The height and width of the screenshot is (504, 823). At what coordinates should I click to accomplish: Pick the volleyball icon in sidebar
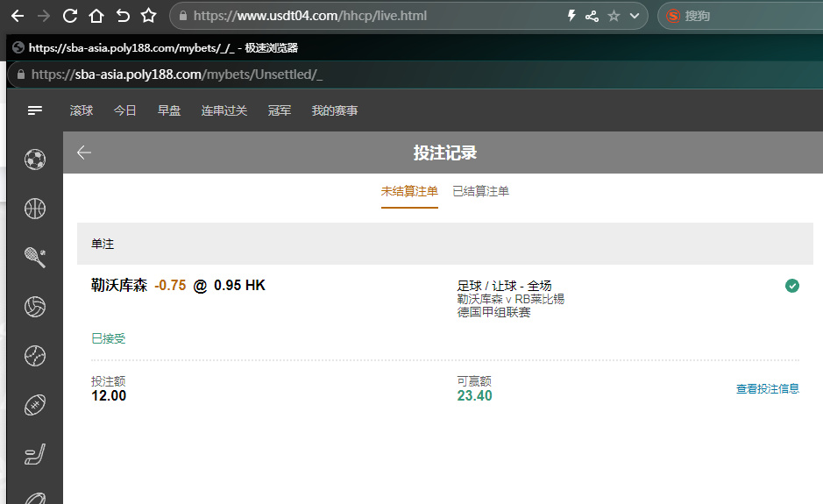point(35,307)
